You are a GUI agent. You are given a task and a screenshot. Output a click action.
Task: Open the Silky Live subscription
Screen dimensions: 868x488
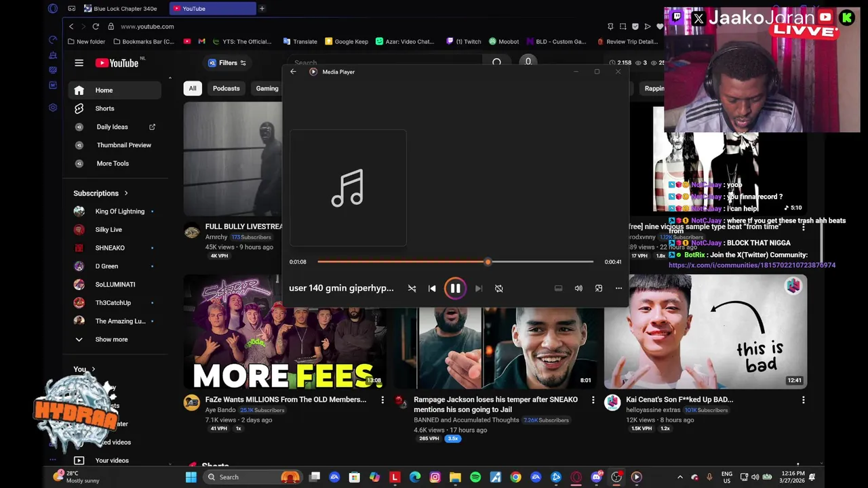pyautogui.click(x=115, y=230)
